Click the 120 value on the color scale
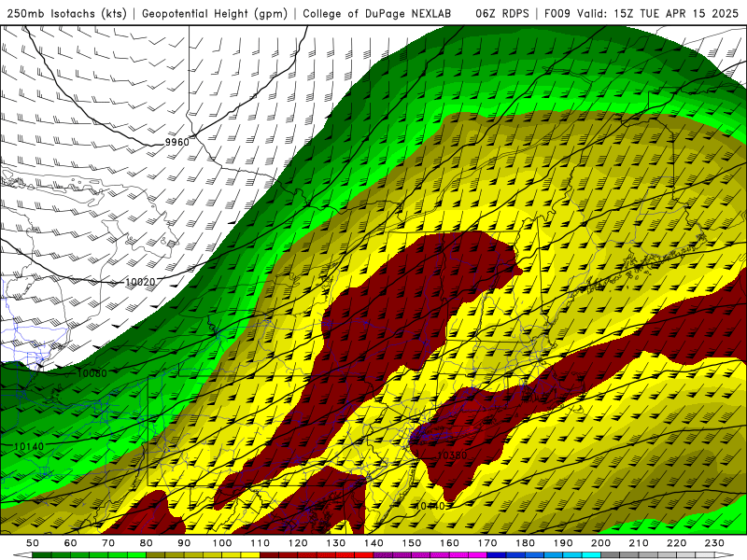This screenshot has height=560, width=747. tap(298, 543)
